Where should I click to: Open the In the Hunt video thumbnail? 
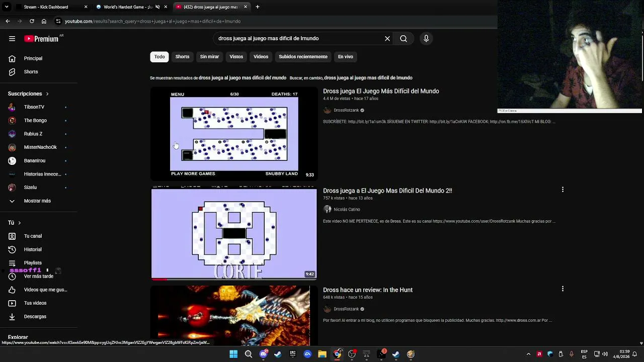point(234,316)
